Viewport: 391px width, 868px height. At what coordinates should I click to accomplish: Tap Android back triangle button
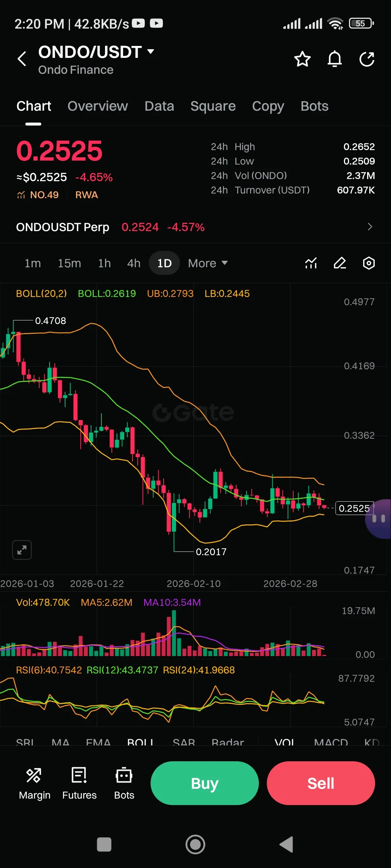[286, 844]
